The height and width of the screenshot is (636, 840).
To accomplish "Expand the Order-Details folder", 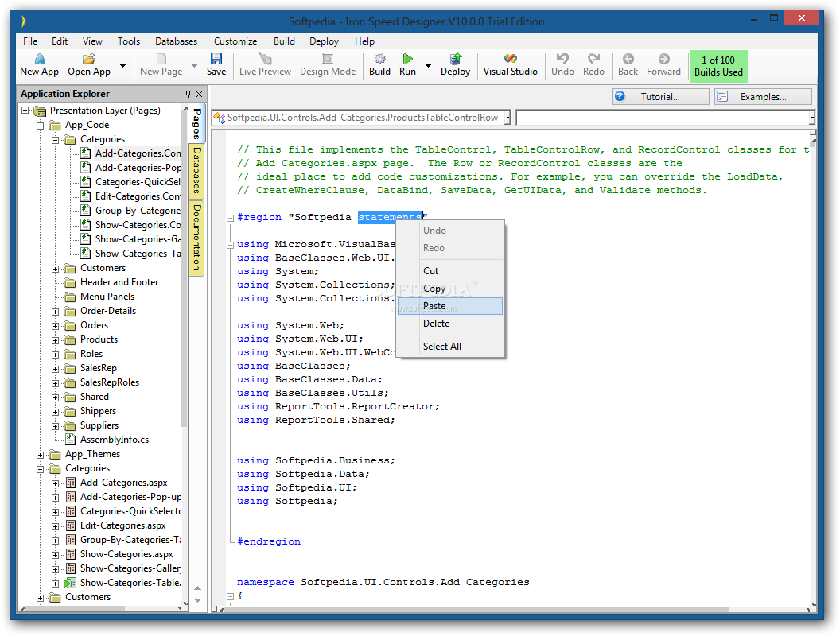I will (x=55, y=312).
